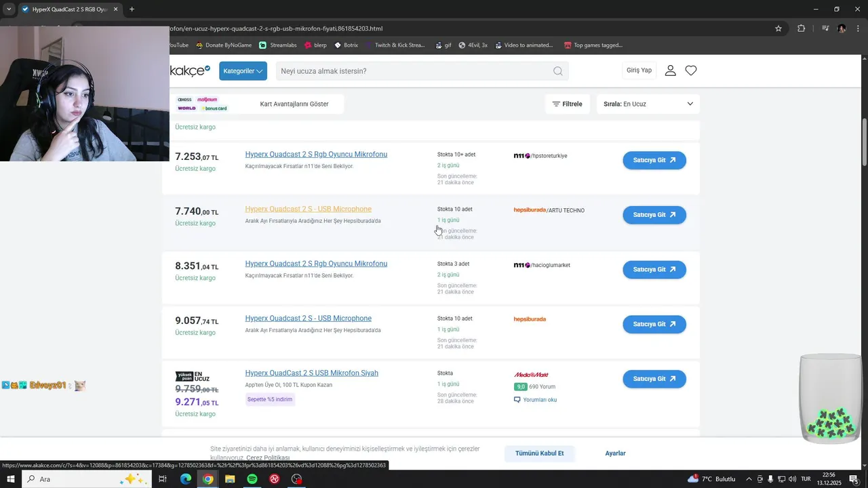The image size is (868, 488).
Task: Open Windows Start menu
Action: tap(11, 479)
